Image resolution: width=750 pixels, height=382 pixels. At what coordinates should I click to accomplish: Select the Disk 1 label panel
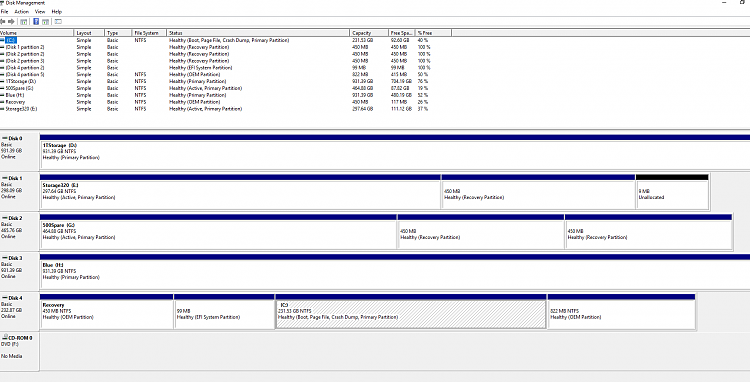(x=20, y=192)
